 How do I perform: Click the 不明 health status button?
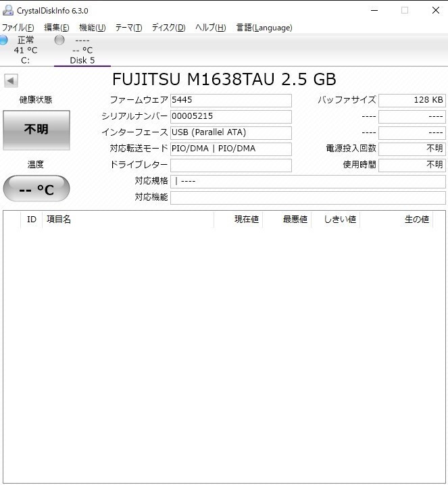[x=36, y=130]
